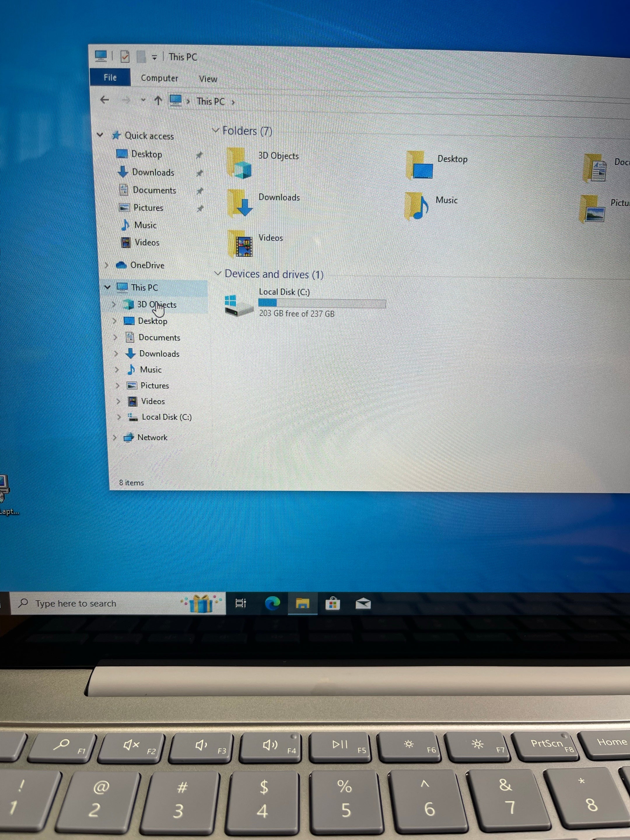The image size is (630, 840).
Task: Switch to the Computer ribbon tab
Action: 160,78
